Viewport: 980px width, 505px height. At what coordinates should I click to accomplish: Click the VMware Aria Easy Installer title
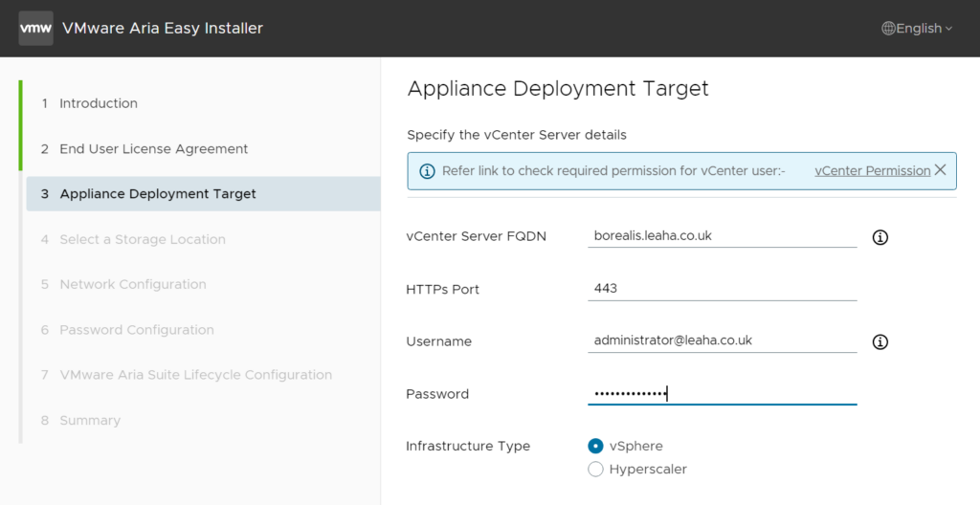pyautogui.click(x=163, y=28)
